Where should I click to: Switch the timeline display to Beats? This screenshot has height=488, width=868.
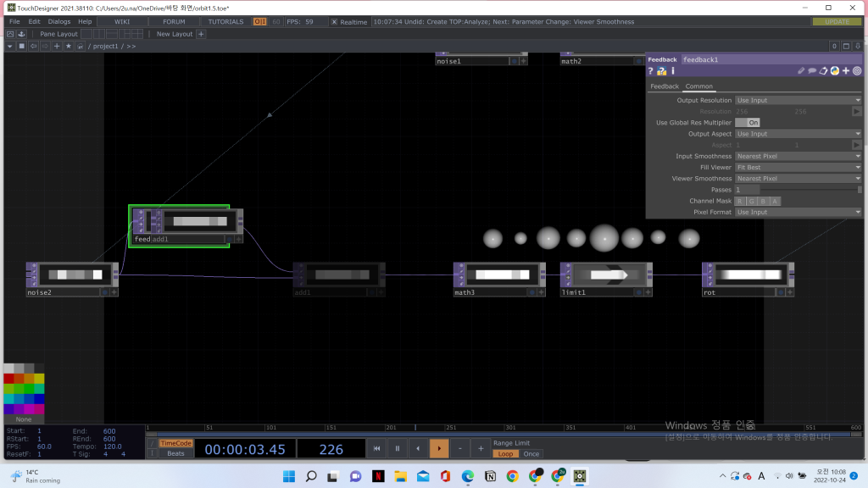point(175,454)
